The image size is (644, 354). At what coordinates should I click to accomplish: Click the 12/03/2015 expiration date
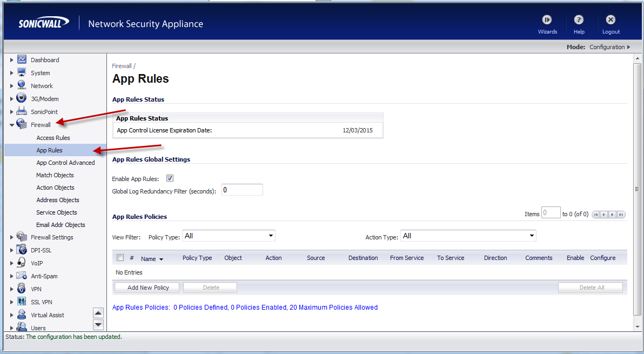coord(358,131)
